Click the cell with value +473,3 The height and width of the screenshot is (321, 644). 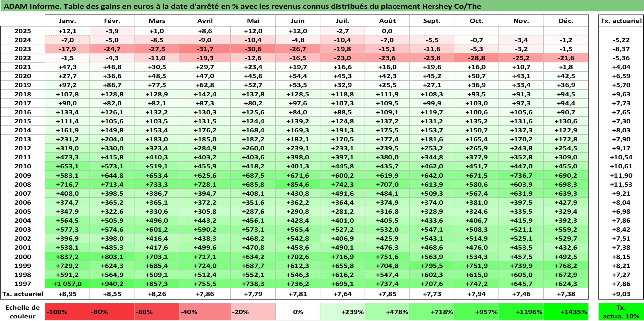[x=67, y=157]
